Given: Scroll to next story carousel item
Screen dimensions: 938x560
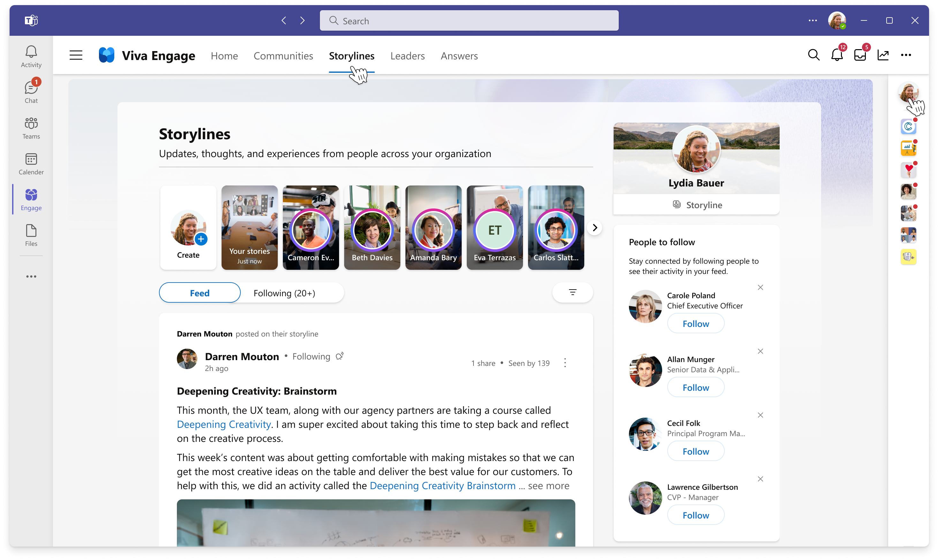Looking at the screenshot, I should pos(594,228).
